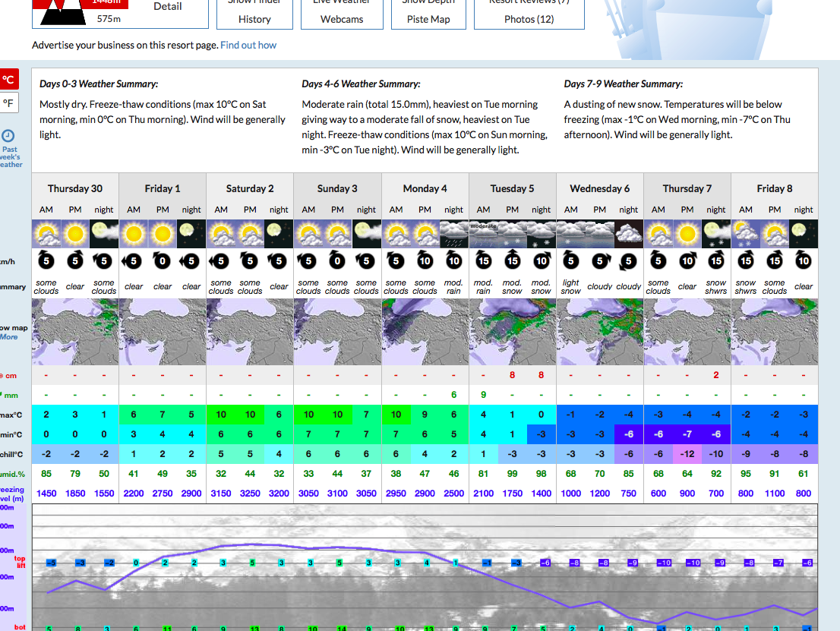This screenshot has height=631, width=840.
Task: Click Thursday 30 AM weather icon
Action: 46,234
